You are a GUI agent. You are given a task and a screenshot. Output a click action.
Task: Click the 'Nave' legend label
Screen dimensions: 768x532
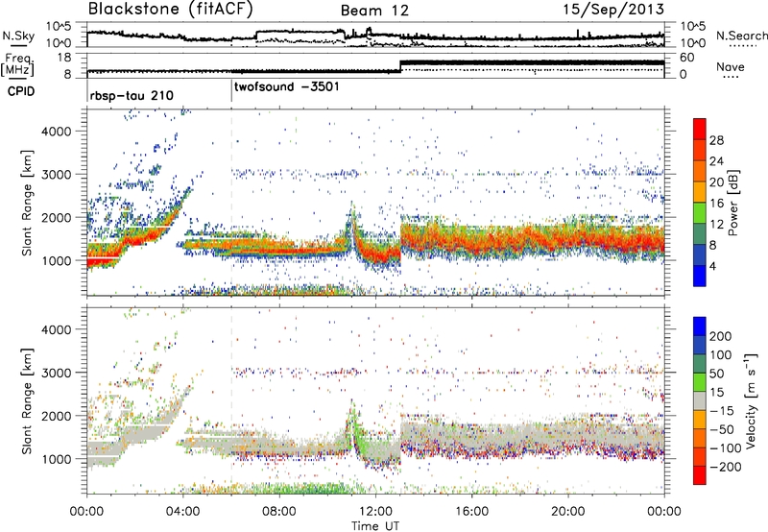click(731, 66)
